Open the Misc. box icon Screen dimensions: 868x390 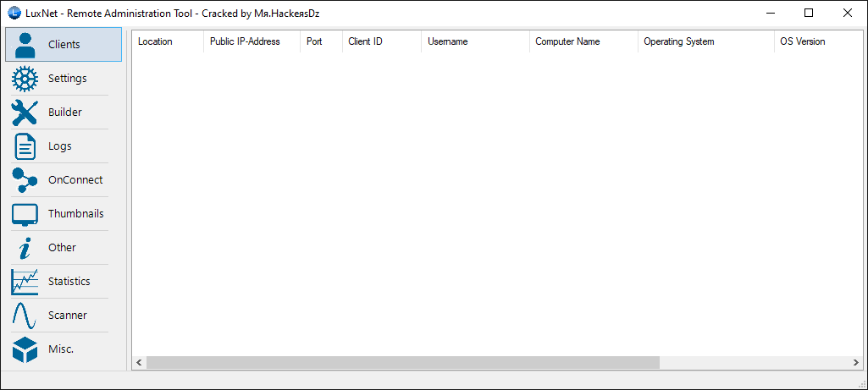click(25, 349)
